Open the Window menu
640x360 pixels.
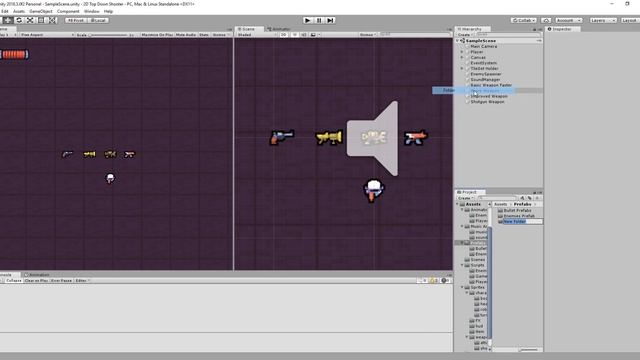(x=91, y=11)
